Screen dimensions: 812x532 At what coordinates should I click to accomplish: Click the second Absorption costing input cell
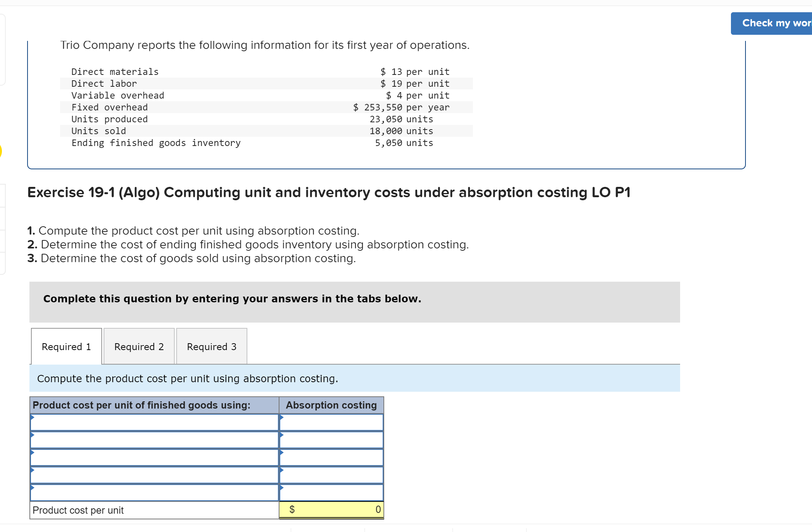click(x=331, y=440)
